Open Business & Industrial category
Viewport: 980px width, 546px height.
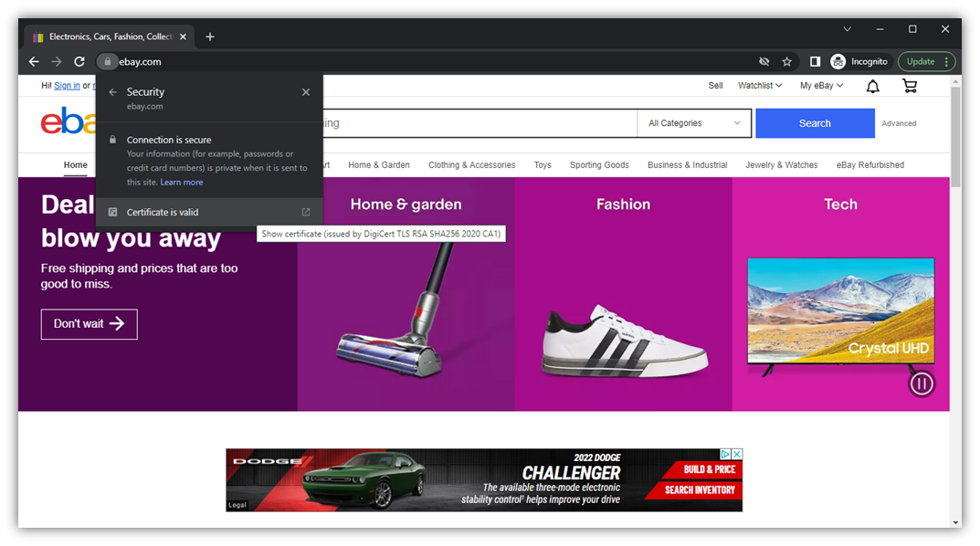688,165
